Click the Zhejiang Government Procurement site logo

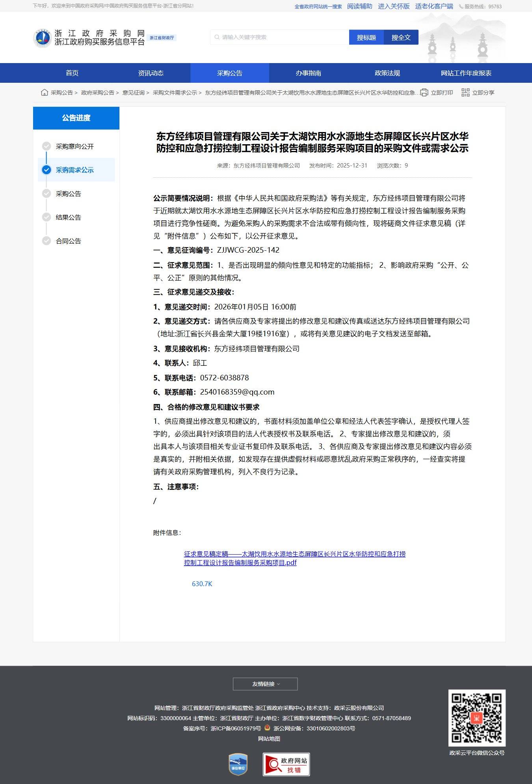pyautogui.click(x=43, y=38)
